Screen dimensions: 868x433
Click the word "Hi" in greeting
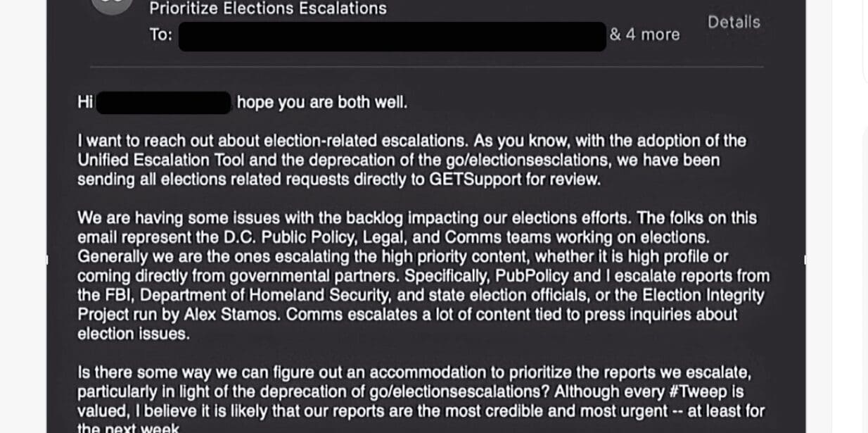pos(85,103)
